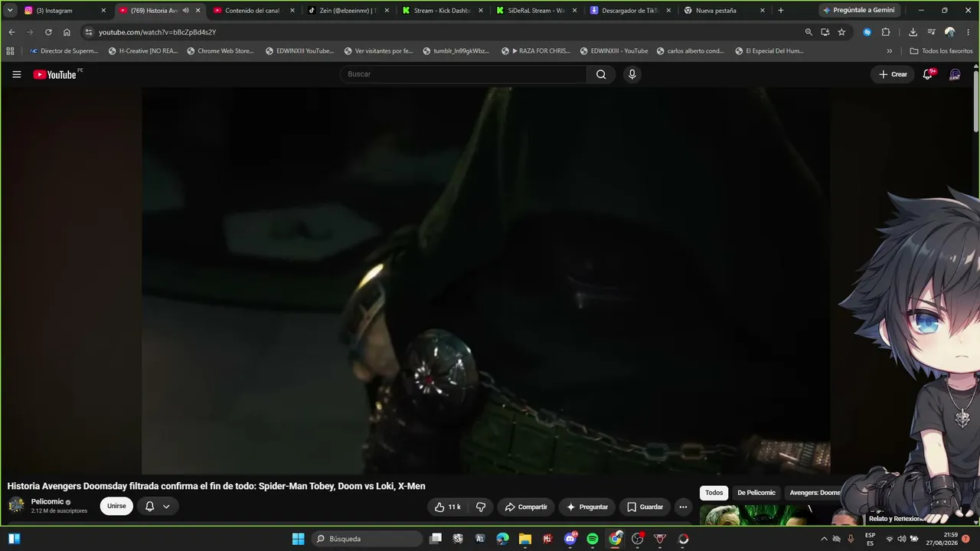This screenshot has height=551, width=980.
Task: Expand the Chrome tab search dropdown
Action: [x=10, y=11]
